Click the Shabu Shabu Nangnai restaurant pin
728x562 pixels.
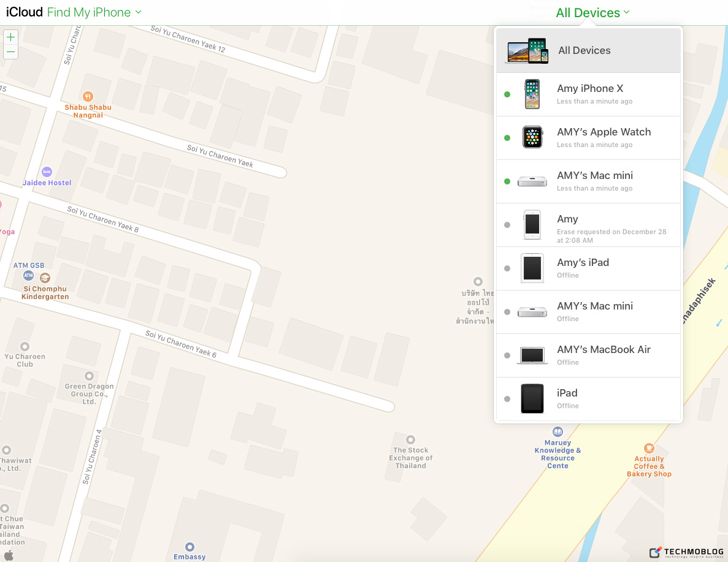coord(88,97)
